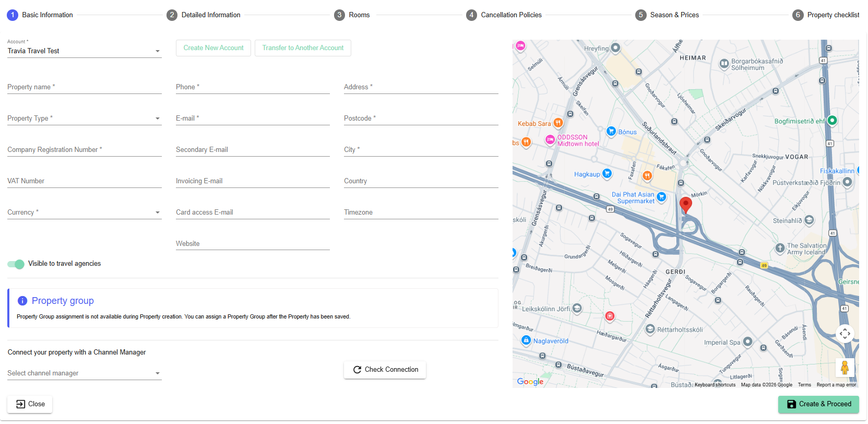Open the Account dropdown
Viewport: 868px width, 424px height.
pos(85,51)
